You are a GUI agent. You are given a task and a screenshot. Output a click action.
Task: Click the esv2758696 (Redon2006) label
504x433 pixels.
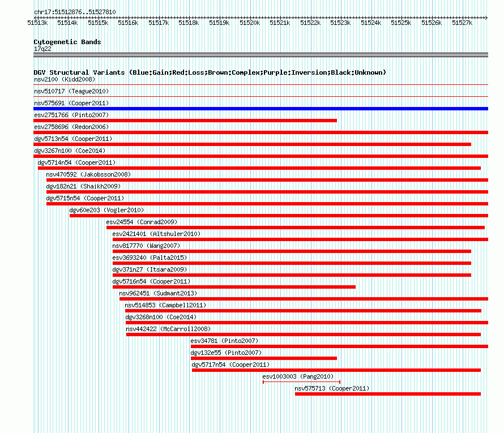click(x=71, y=127)
